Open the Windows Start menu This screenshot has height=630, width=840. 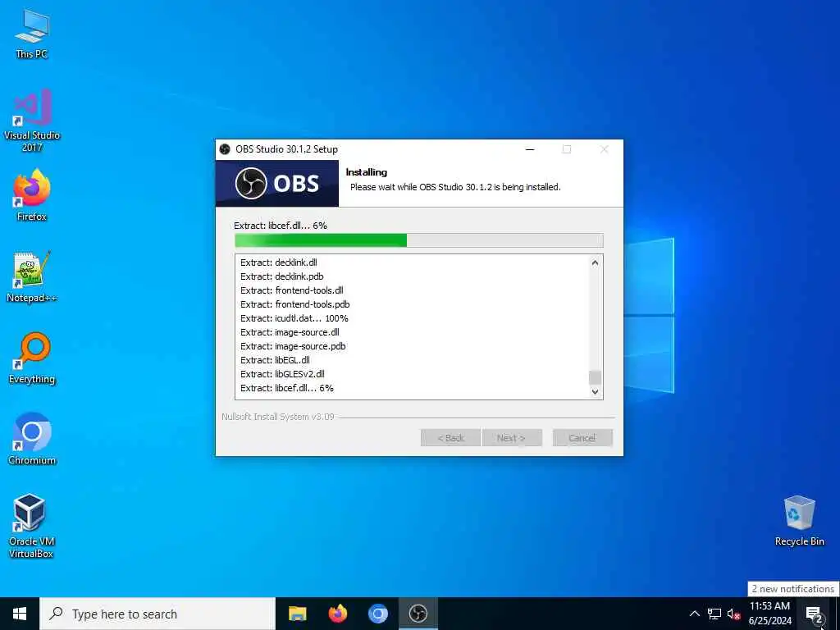pyautogui.click(x=20, y=614)
